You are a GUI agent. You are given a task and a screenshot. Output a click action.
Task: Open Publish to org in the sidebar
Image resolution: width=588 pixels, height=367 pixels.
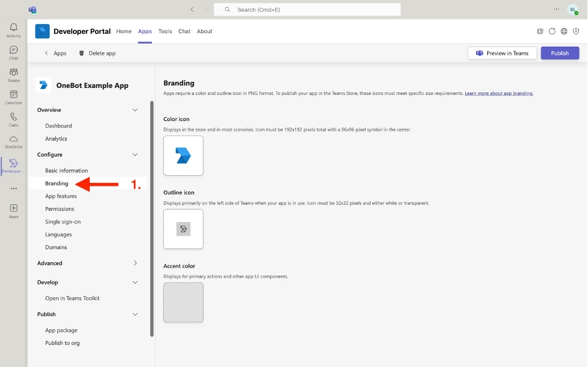point(62,343)
